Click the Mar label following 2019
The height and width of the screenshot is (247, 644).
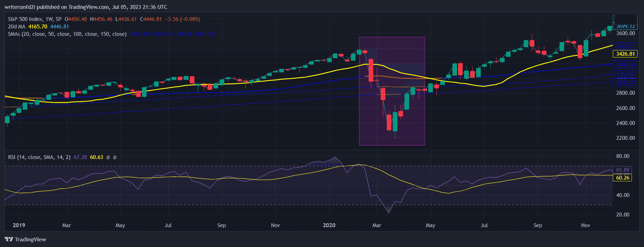pyautogui.click(x=66, y=225)
